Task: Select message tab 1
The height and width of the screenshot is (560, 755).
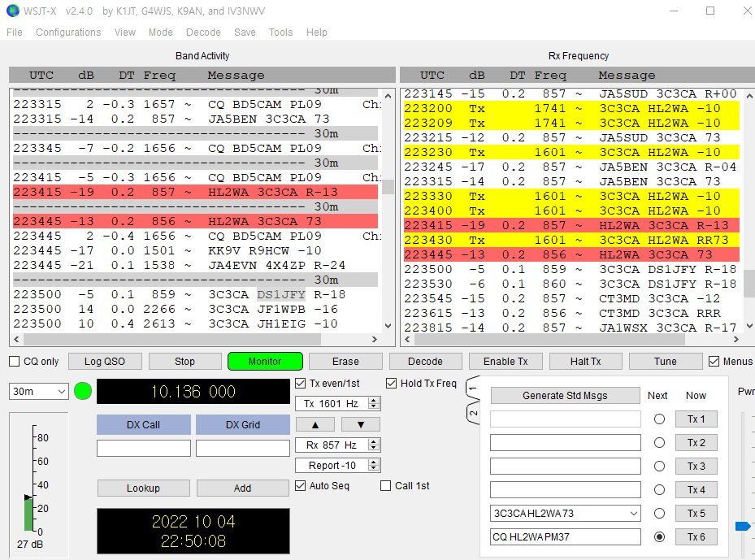Action: 473,390
